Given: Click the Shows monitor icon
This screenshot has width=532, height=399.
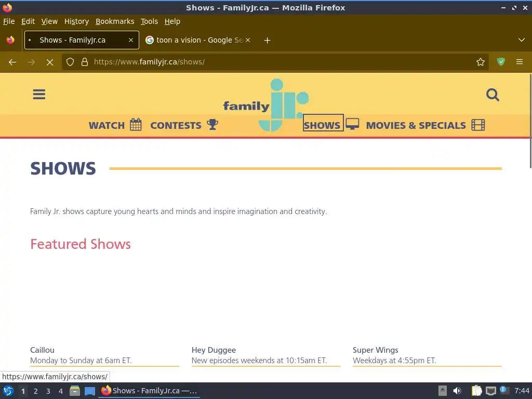Looking at the screenshot, I should click(352, 124).
